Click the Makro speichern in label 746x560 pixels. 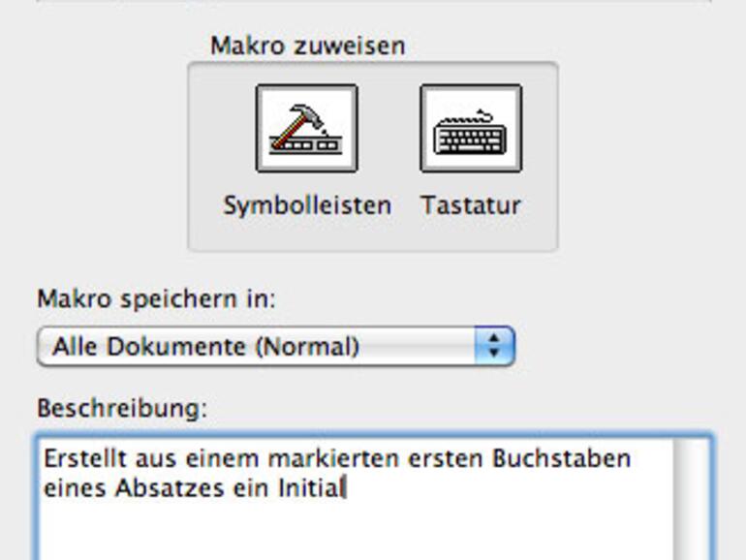click(x=156, y=298)
